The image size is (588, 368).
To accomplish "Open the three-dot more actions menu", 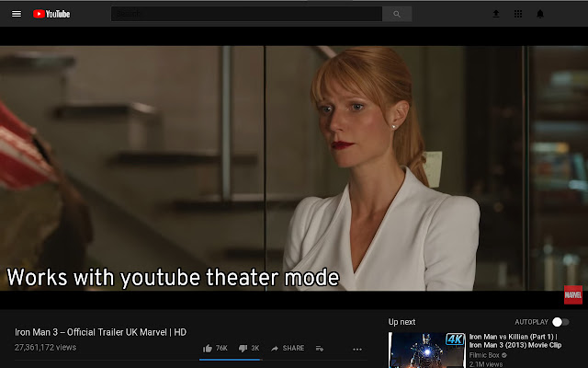I will pyautogui.click(x=357, y=349).
